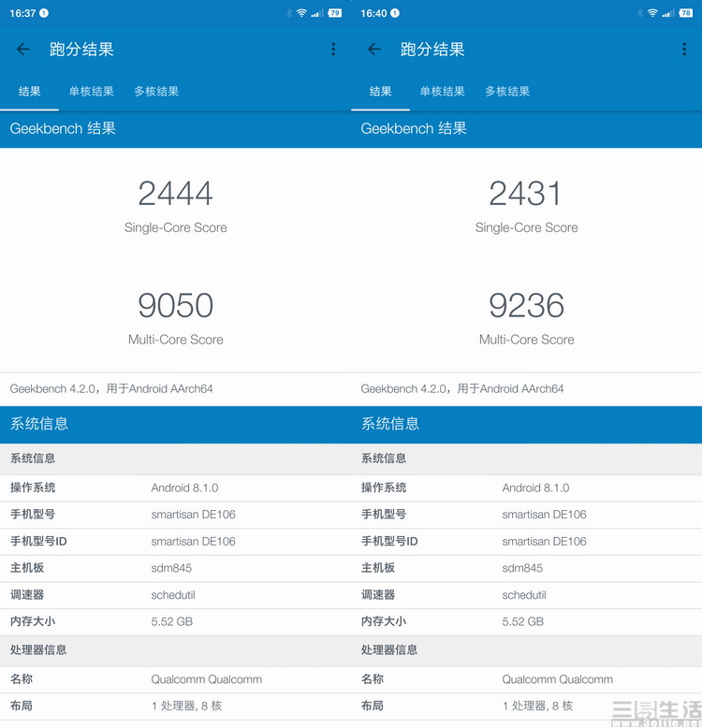The height and width of the screenshot is (728, 702).
Task: Tap the 9050 Multi-Core Score
Action: tap(175, 306)
